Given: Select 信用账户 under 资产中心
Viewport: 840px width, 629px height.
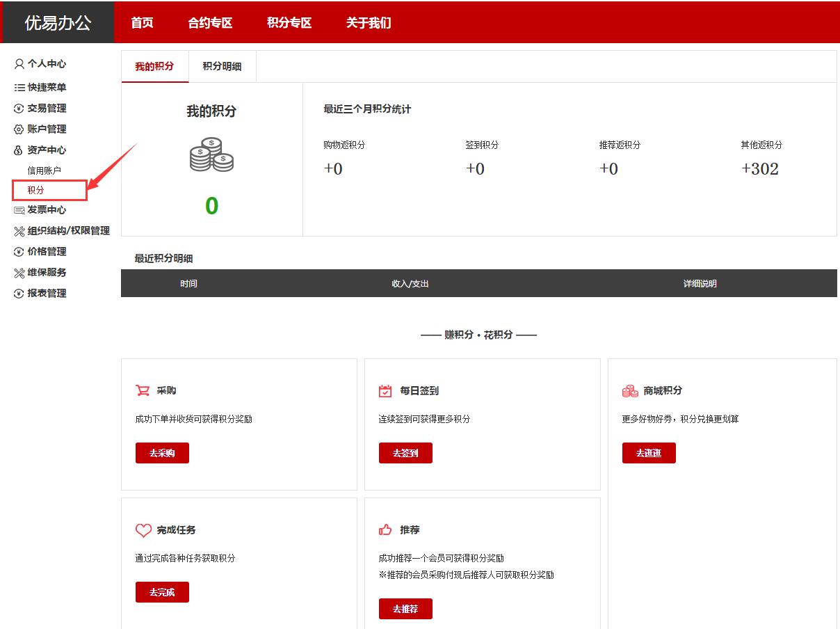Looking at the screenshot, I should (44, 170).
